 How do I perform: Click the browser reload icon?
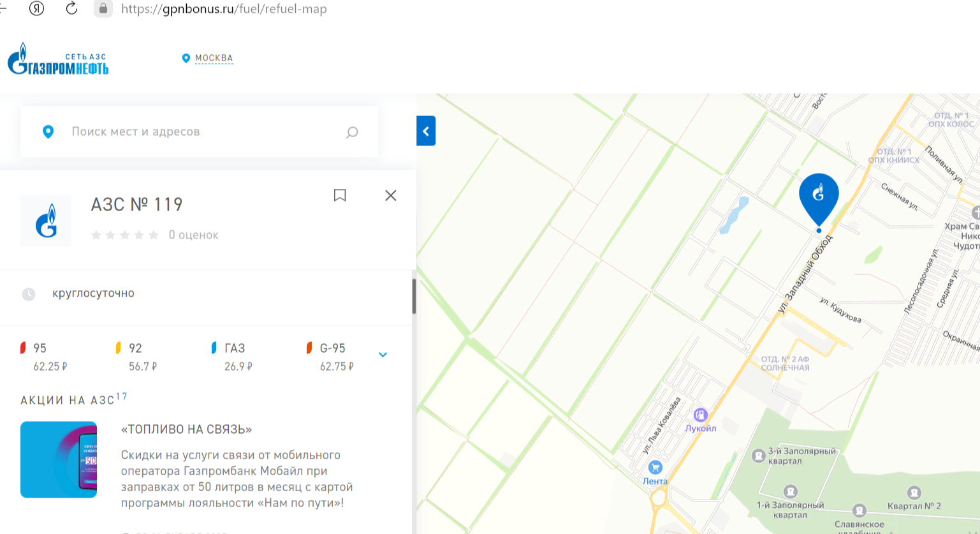[x=71, y=8]
